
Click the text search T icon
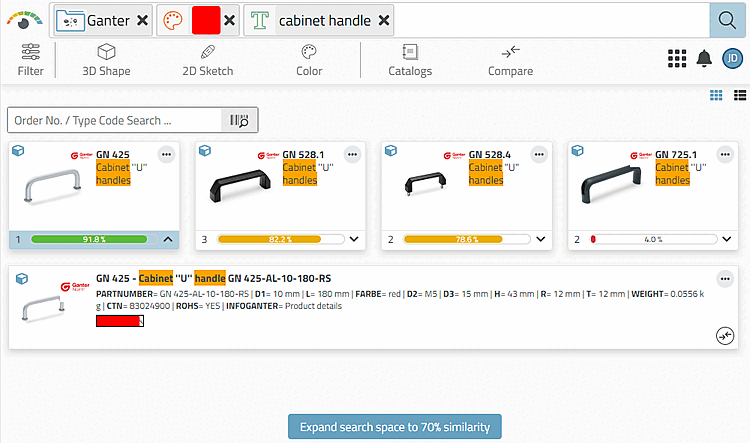[x=260, y=21]
